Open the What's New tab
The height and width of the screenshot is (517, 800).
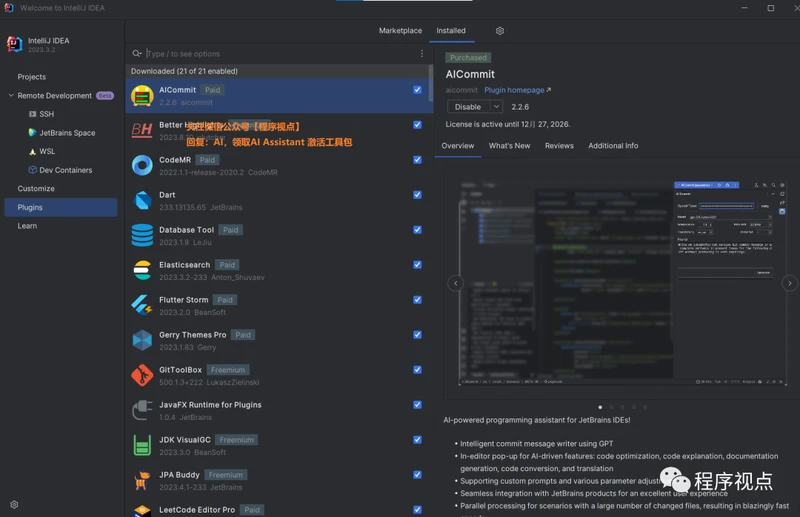[x=509, y=145]
